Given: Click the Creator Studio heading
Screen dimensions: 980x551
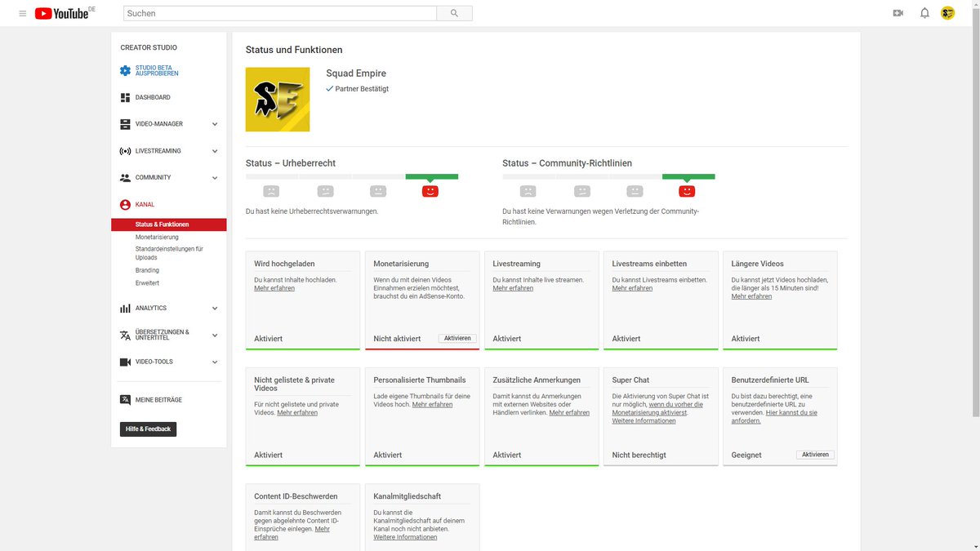Looking at the screenshot, I should (x=149, y=47).
